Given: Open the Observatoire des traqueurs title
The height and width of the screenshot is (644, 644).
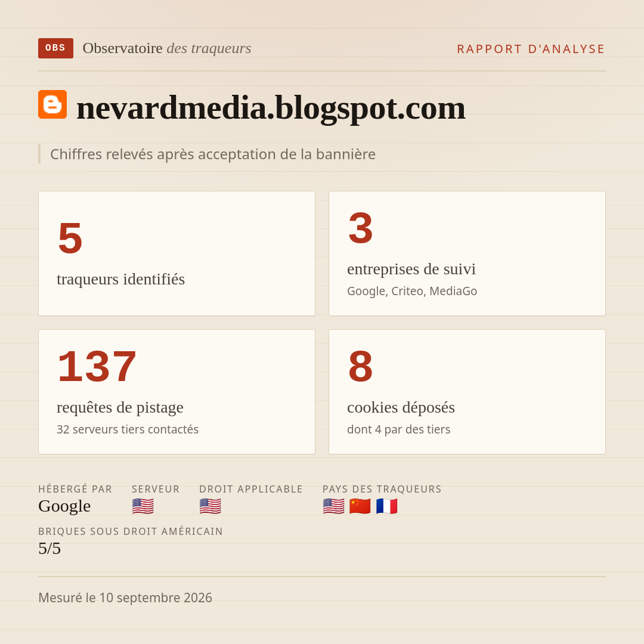Looking at the screenshot, I should [167, 48].
